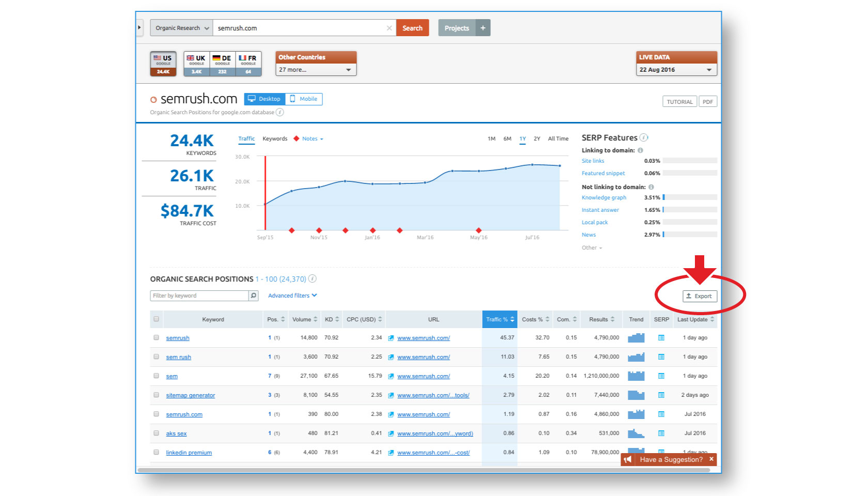This screenshot has height=496, width=868.
Task: Download report with PDF button
Action: (x=708, y=102)
